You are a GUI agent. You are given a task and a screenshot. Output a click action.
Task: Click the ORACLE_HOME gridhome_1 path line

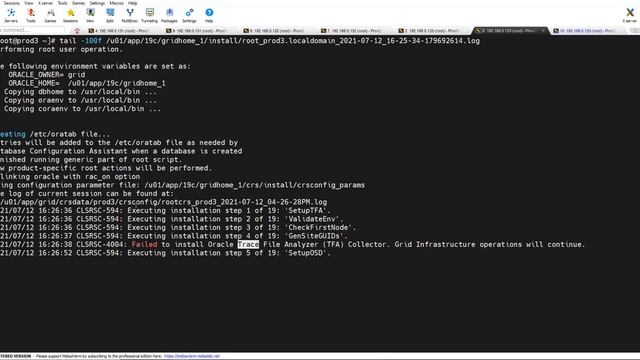pyautogui.click(x=87, y=83)
